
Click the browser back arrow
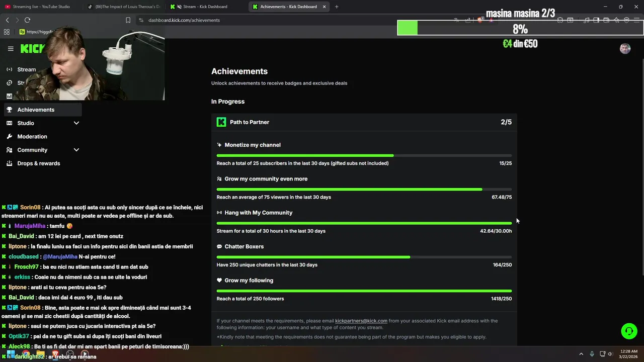point(7,20)
